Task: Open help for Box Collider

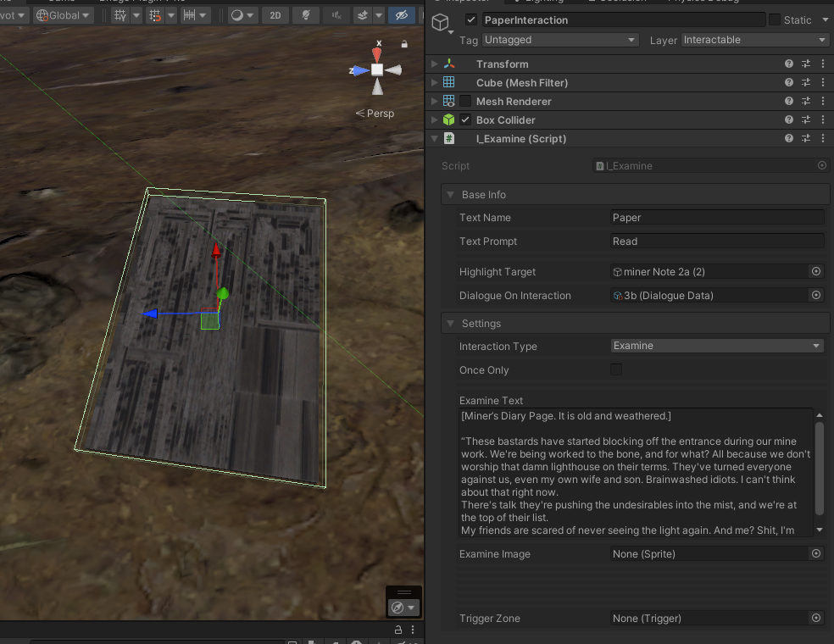Action: (x=789, y=119)
